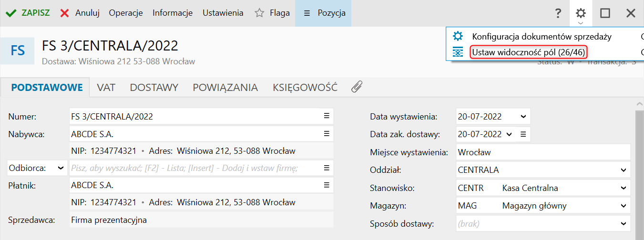Switch to the VAT tab

(106, 87)
